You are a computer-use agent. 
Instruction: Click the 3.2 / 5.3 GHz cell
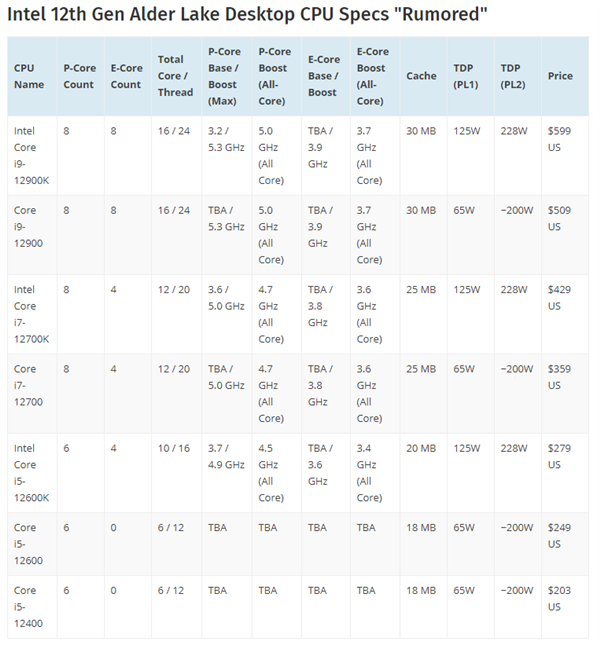pyautogui.click(x=226, y=138)
